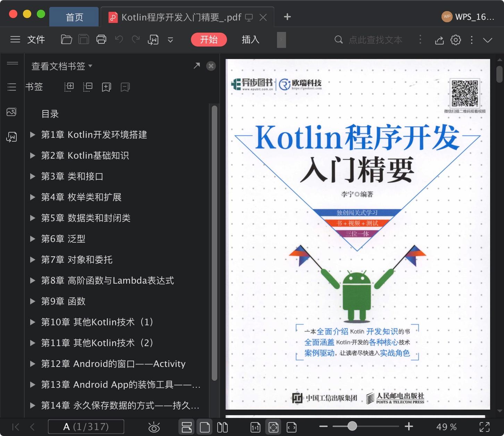
Task: Open the hamburger menu next to 文件
Action: click(x=15, y=40)
